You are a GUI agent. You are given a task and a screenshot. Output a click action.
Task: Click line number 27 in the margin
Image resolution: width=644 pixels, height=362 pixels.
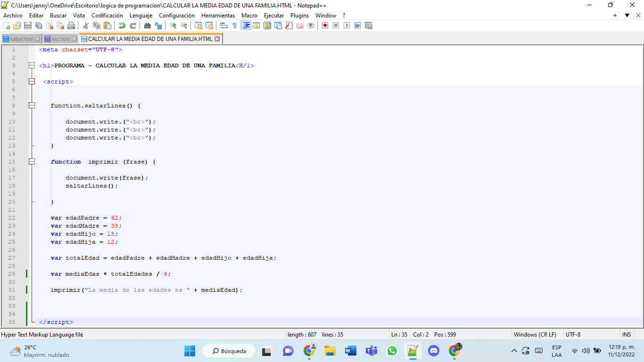12,258
